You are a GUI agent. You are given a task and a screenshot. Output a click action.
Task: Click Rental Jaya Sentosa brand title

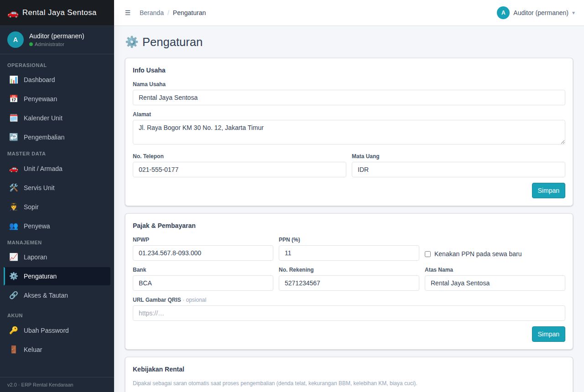click(x=59, y=13)
